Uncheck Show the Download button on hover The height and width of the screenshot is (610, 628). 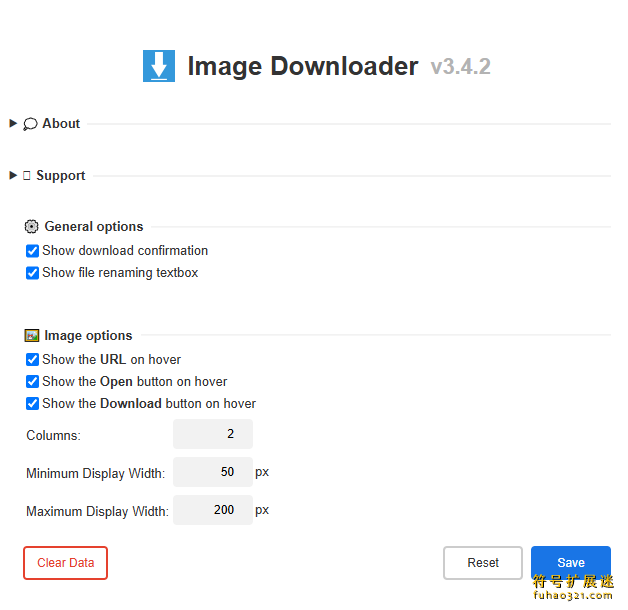click(32, 404)
